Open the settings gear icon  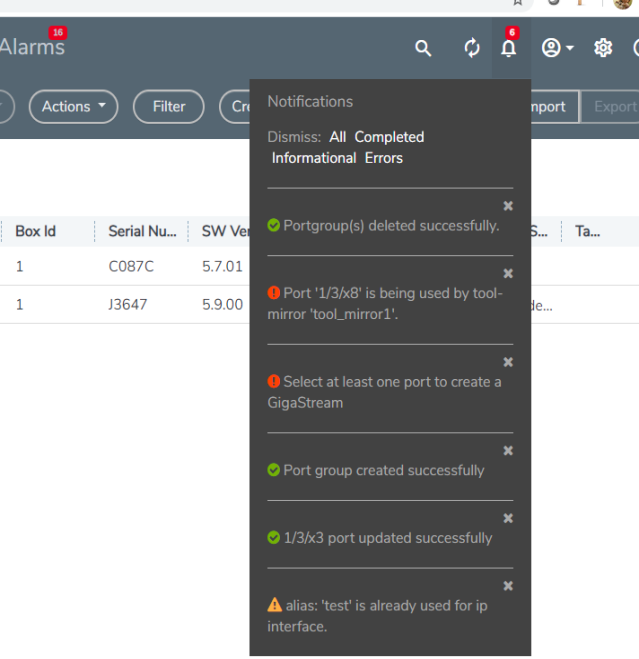coord(603,48)
